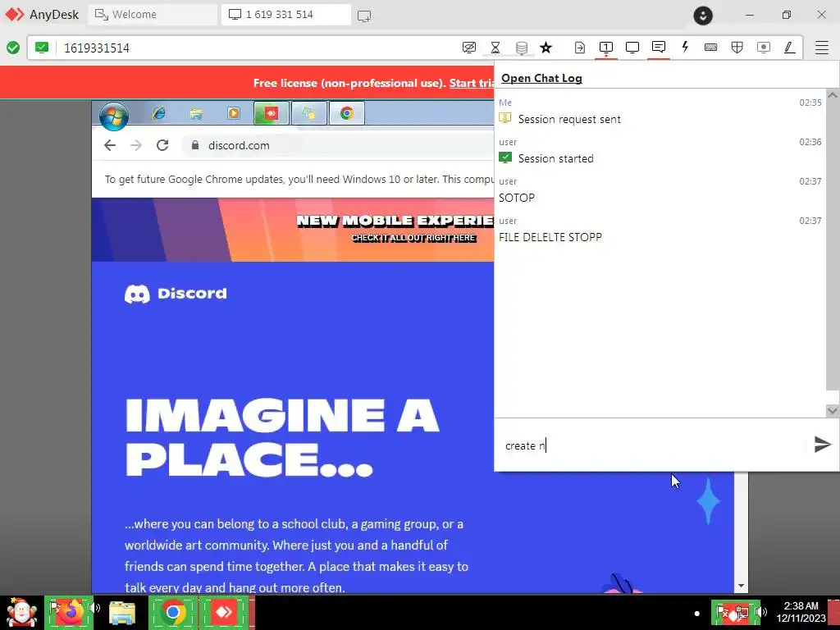Click the Discord logo on the webpage
This screenshot has width=840, height=630.
pos(176,294)
